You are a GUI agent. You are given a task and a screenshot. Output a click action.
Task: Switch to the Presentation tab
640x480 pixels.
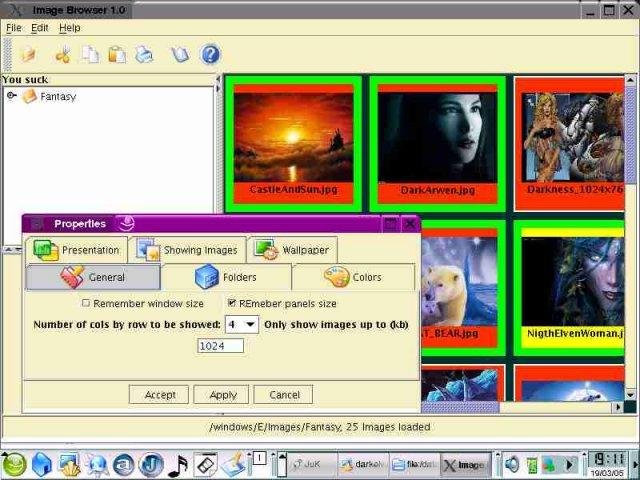pyautogui.click(x=76, y=250)
